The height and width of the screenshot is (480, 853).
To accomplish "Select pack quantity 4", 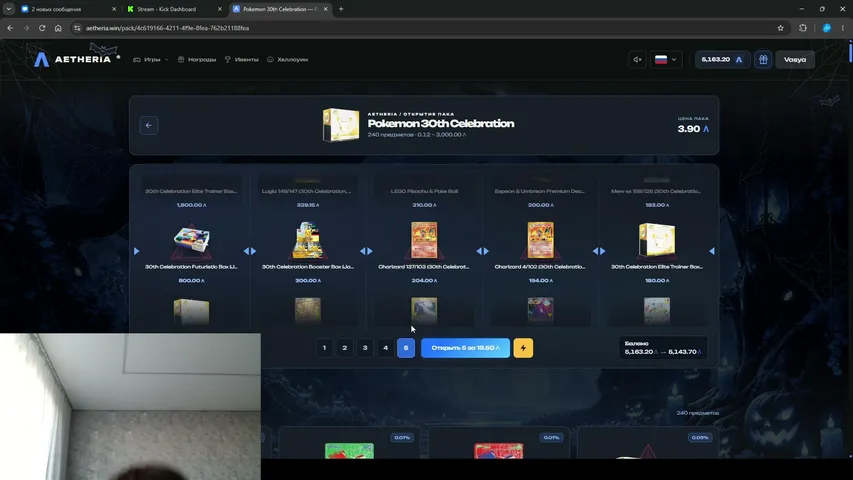I will 385,348.
